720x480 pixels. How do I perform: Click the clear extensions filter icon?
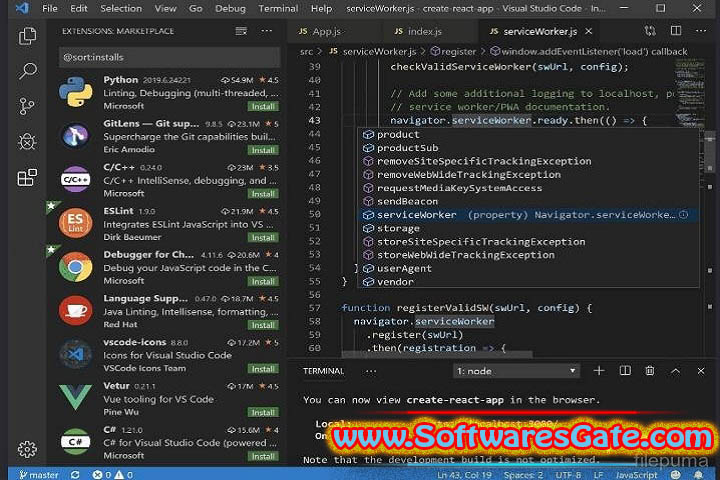click(241, 31)
